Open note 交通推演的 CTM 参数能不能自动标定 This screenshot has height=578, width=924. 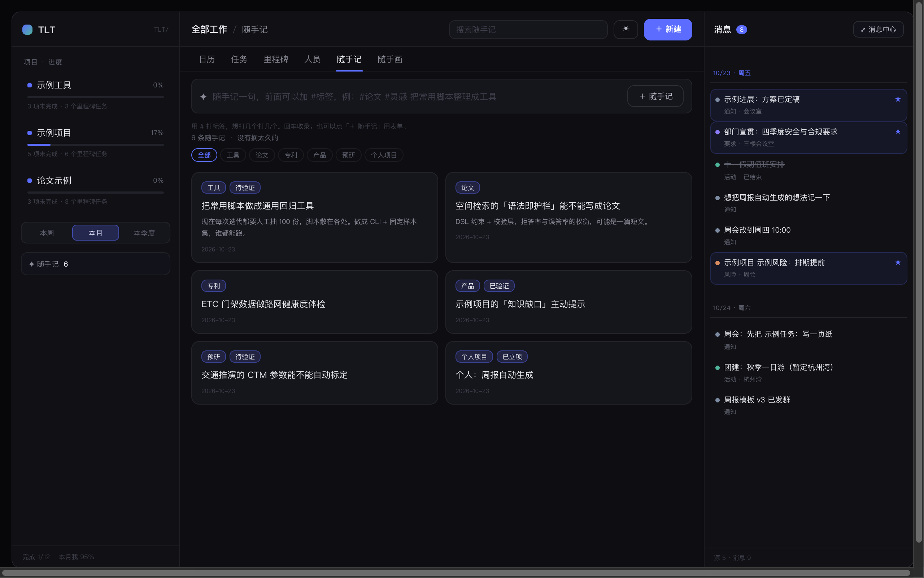point(315,373)
